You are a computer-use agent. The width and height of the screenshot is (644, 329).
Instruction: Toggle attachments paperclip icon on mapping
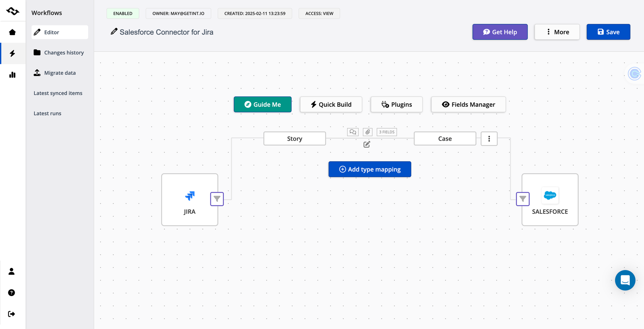pyautogui.click(x=368, y=132)
